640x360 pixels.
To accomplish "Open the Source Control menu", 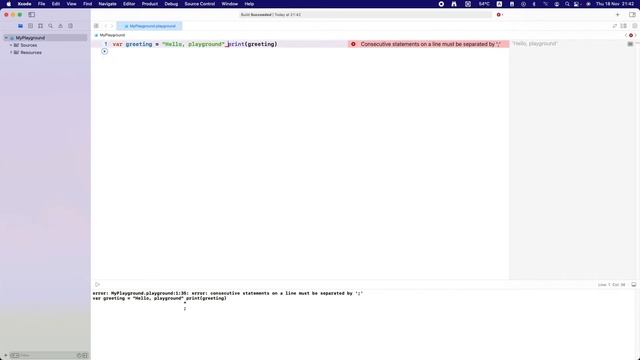I will 200,4.
